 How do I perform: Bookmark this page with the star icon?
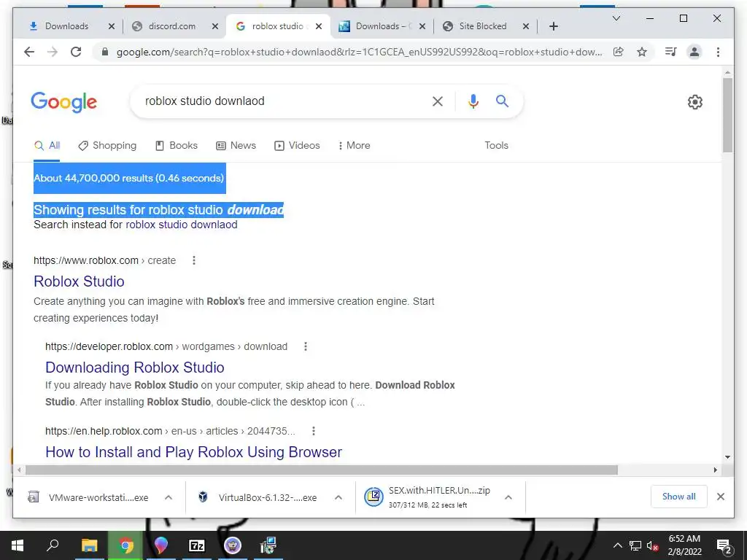tap(642, 52)
